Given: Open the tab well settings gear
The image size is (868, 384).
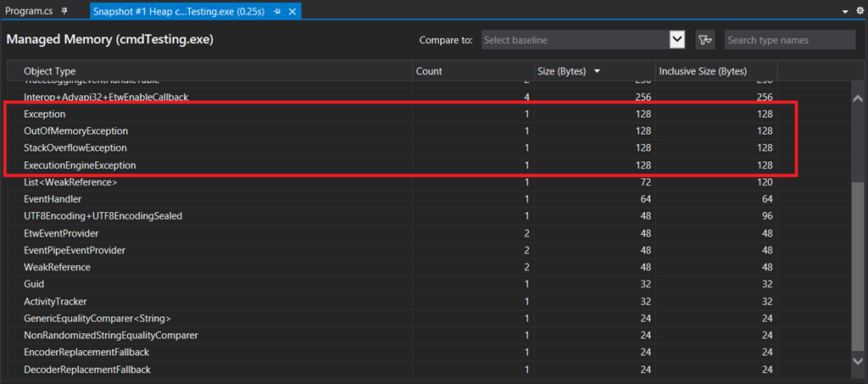Looking at the screenshot, I should pos(860,11).
